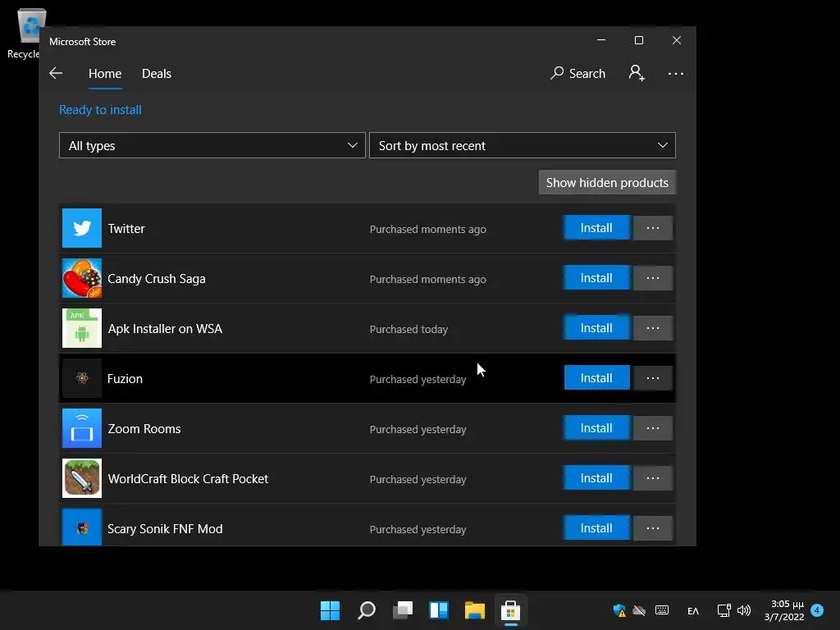Image resolution: width=840 pixels, height=630 pixels.
Task: Open Windows Security tray icon
Action: click(x=619, y=610)
